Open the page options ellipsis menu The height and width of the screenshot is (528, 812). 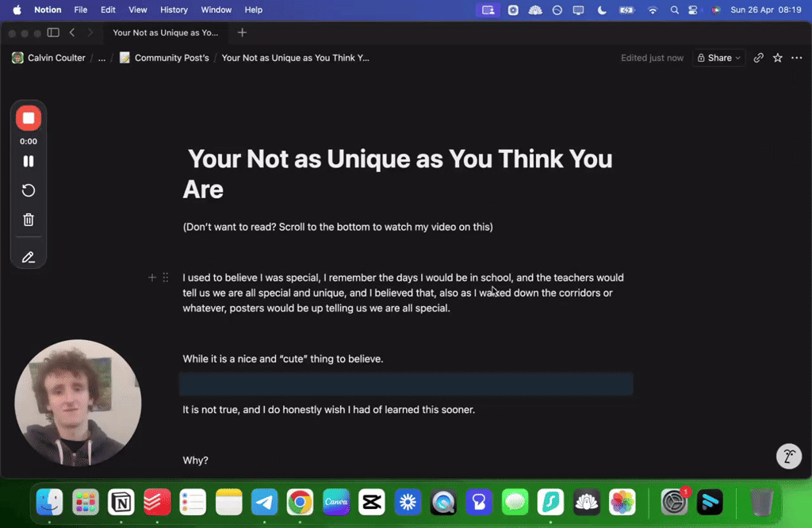[x=797, y=58]
